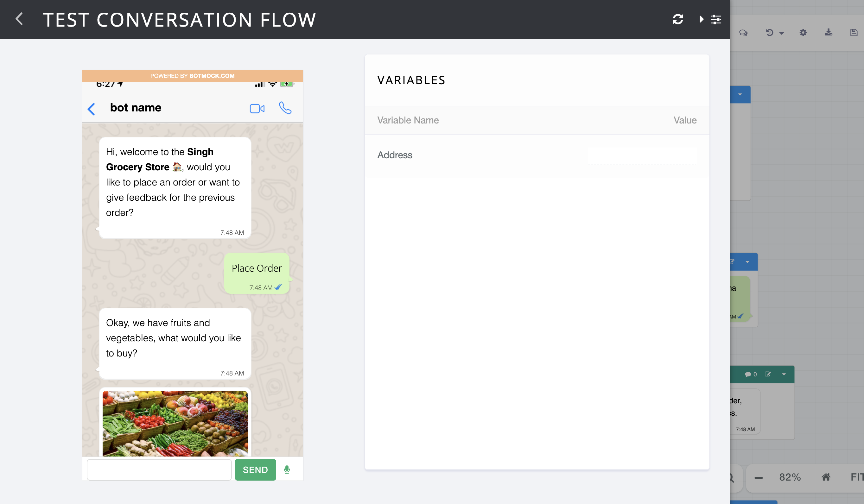864x504 pixels.
Task: Save project with floppy disk icon
Action: point(854,33)
